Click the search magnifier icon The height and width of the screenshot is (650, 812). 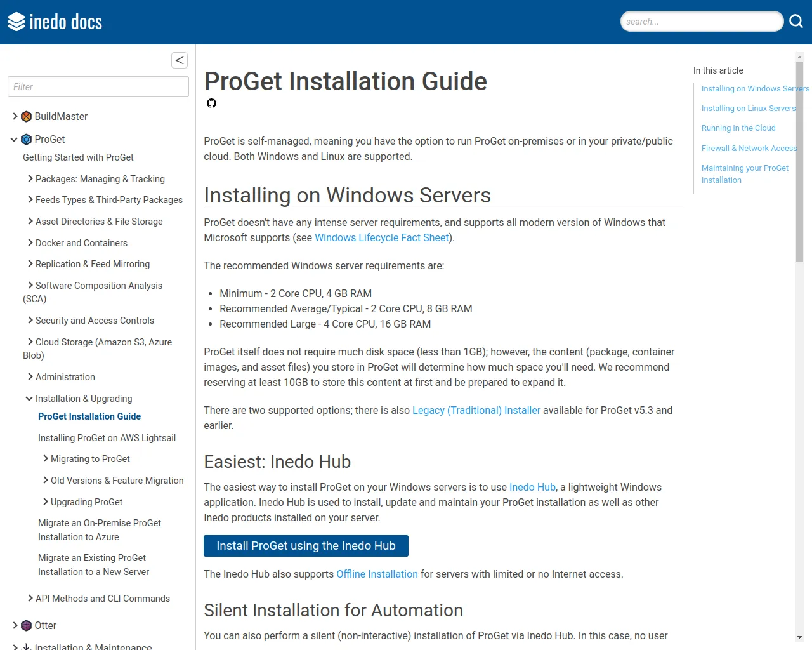point(796,22)
